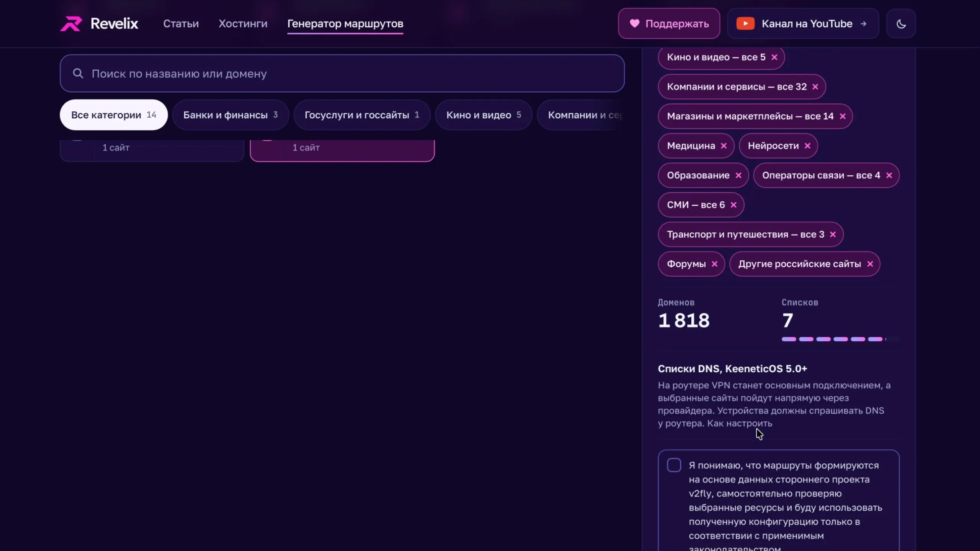
Task: Open Канал на YouTube link
Action: (803, 24)
